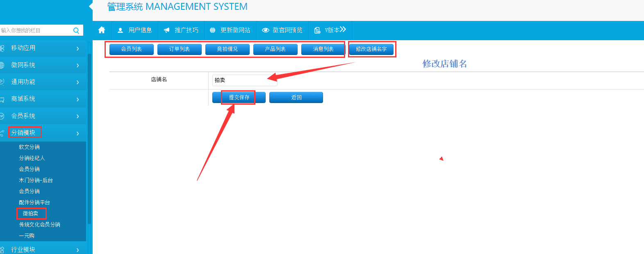Open the 竞拍情况 tab
The height and width of the screenshot is (254, 644).
[228, 49]
